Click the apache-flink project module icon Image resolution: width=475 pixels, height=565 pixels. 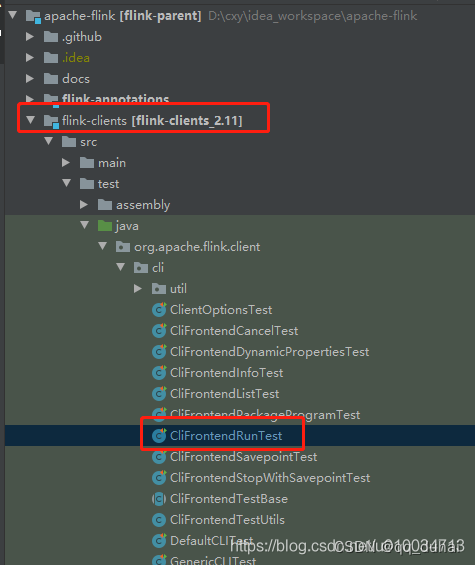(x=33, y=16)
